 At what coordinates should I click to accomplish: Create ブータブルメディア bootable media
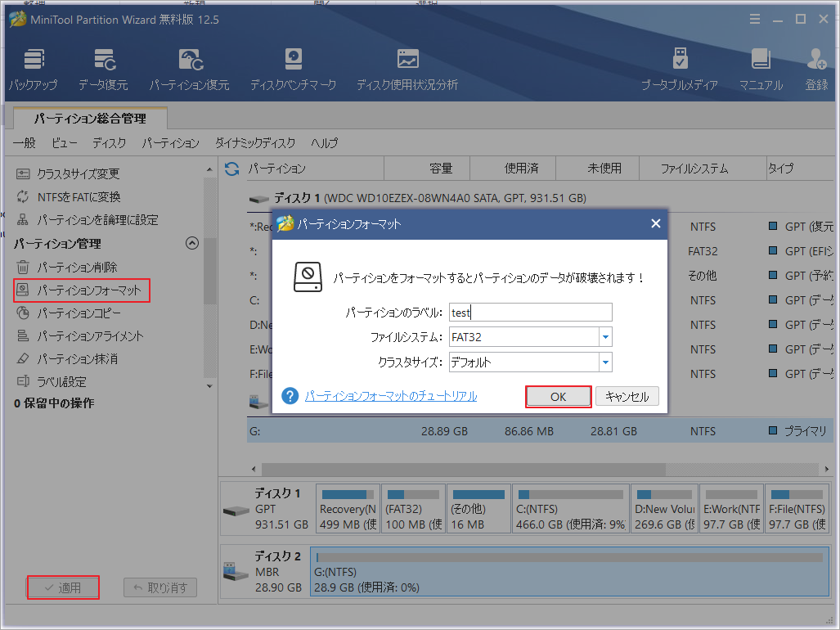tap(680, 70)
